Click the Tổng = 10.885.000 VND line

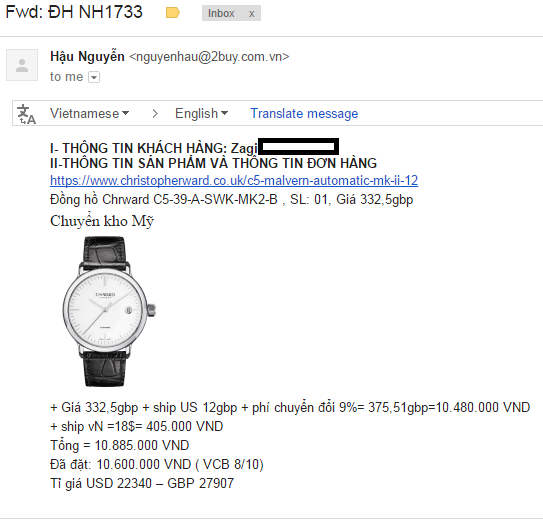click(120, 445)
